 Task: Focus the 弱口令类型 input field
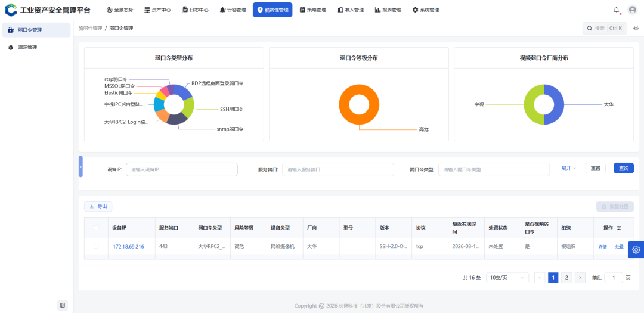coord(494,169)
